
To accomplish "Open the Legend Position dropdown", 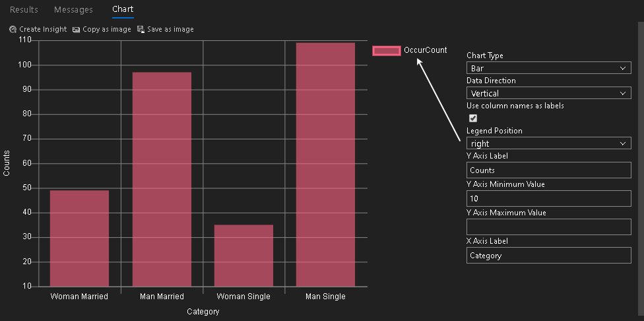I will [548, 143].
